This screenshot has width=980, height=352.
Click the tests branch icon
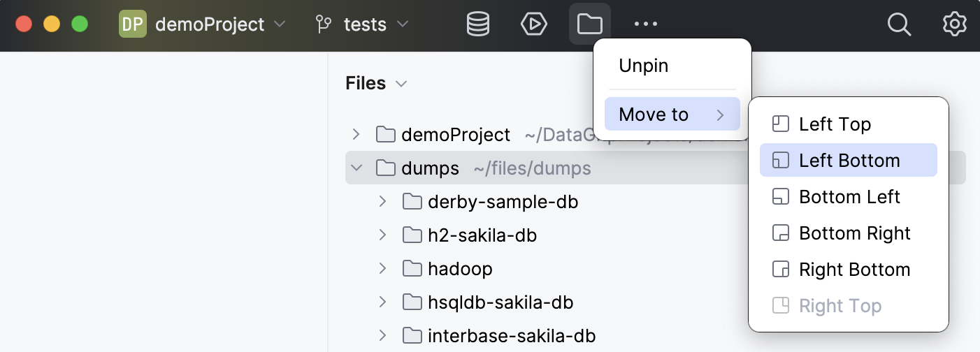[324, 25]
